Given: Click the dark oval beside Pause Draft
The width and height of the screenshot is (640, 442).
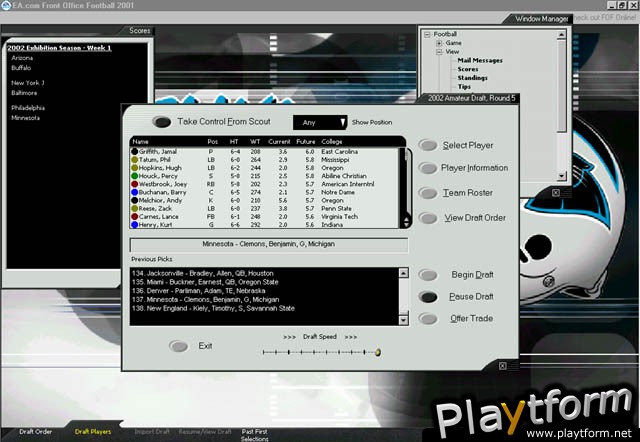Looking at the screenshot, I should [428, 297].
